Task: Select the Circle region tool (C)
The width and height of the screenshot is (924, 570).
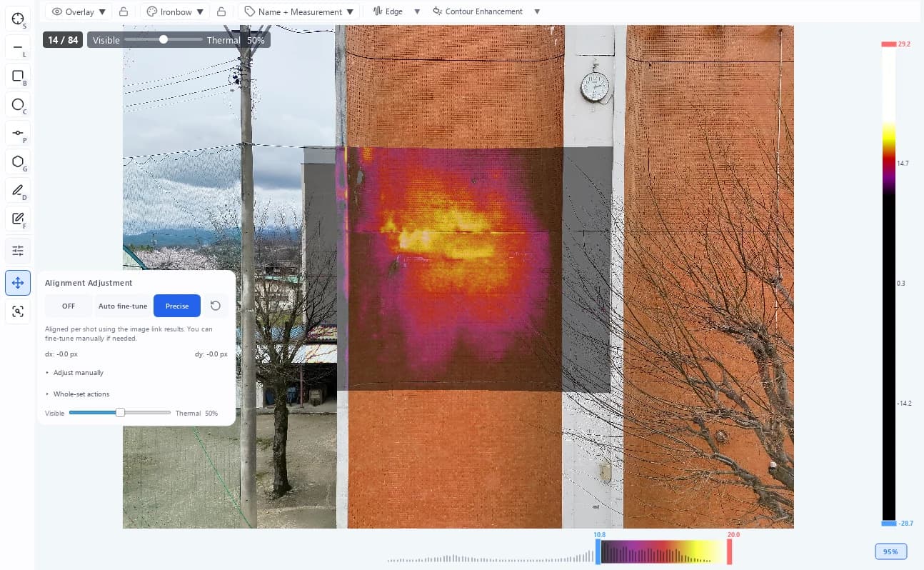Action: (18, 105)
